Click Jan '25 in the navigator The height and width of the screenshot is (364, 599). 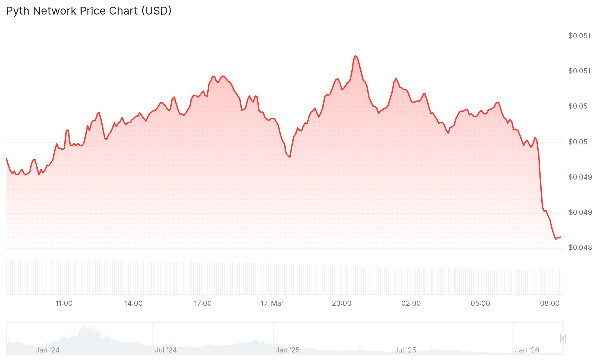(x=288, y=350)
